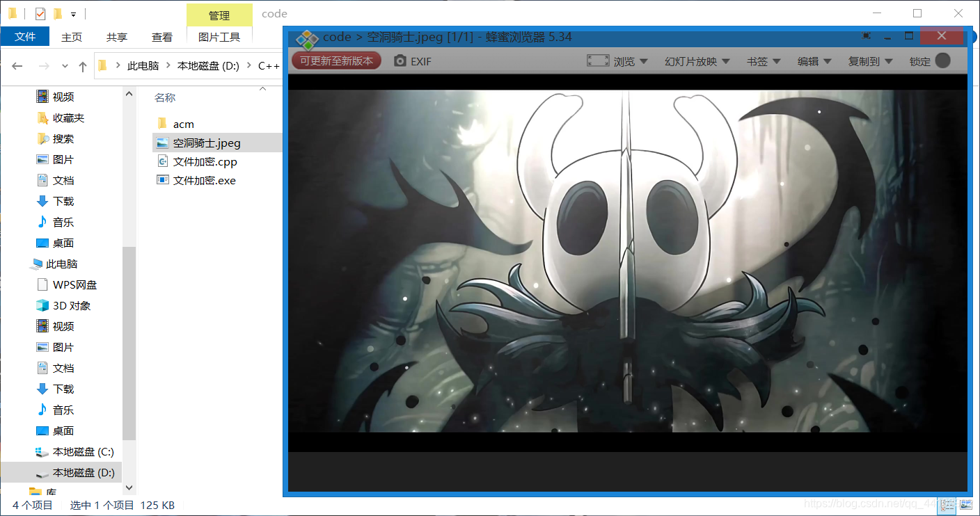This screenshot has width=980, height=516.
Task: Click the rectangular frame icon beside 浏览
Action: coord(598,61)
